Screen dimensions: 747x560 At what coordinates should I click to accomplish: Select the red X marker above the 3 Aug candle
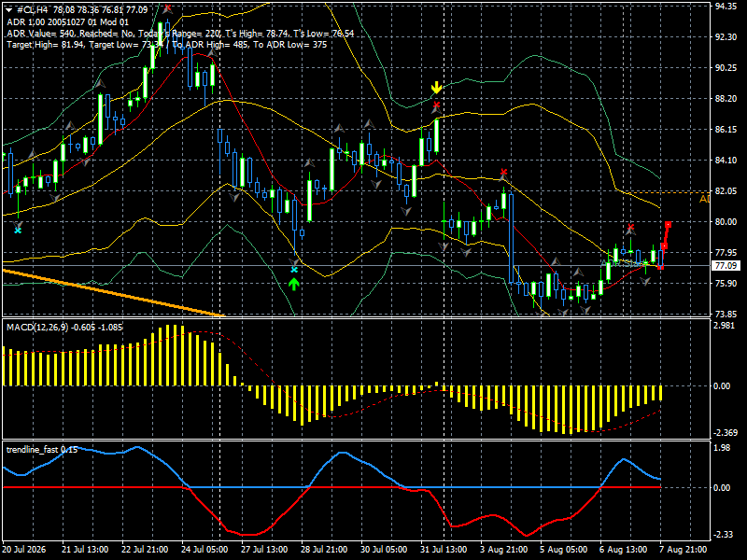[504, 172]
